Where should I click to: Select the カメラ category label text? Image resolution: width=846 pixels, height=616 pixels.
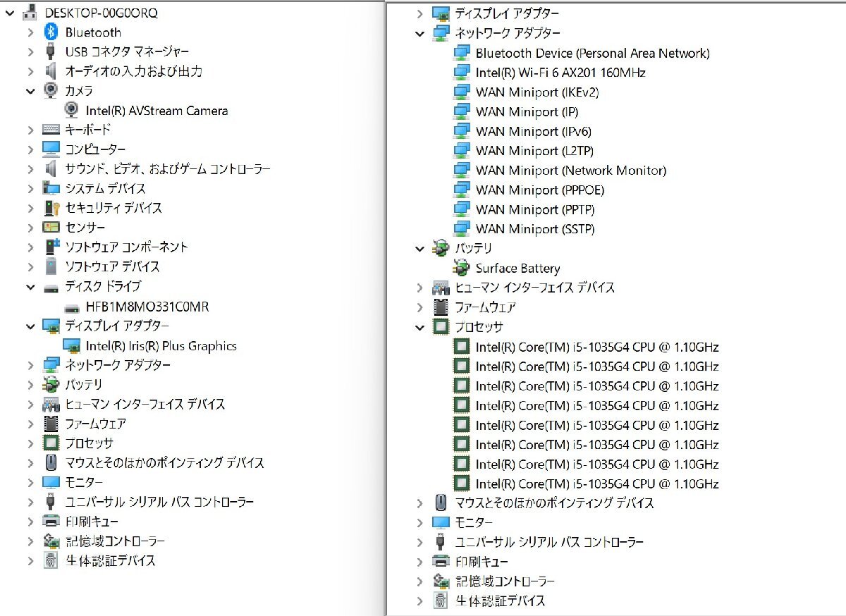coord(79,91)
